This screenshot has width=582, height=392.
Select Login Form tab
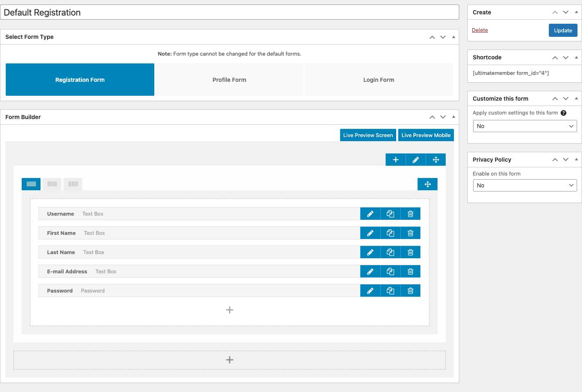pos(379,80)
